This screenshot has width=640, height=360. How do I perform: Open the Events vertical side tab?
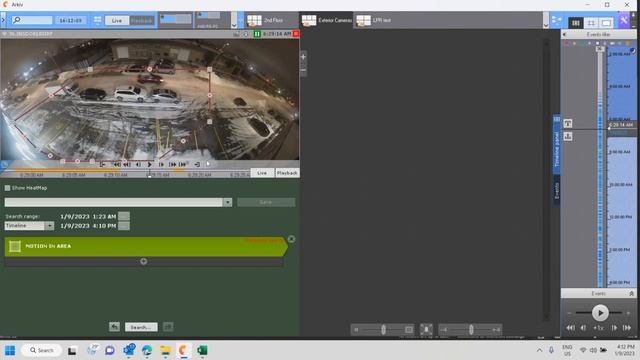point(556,191)
